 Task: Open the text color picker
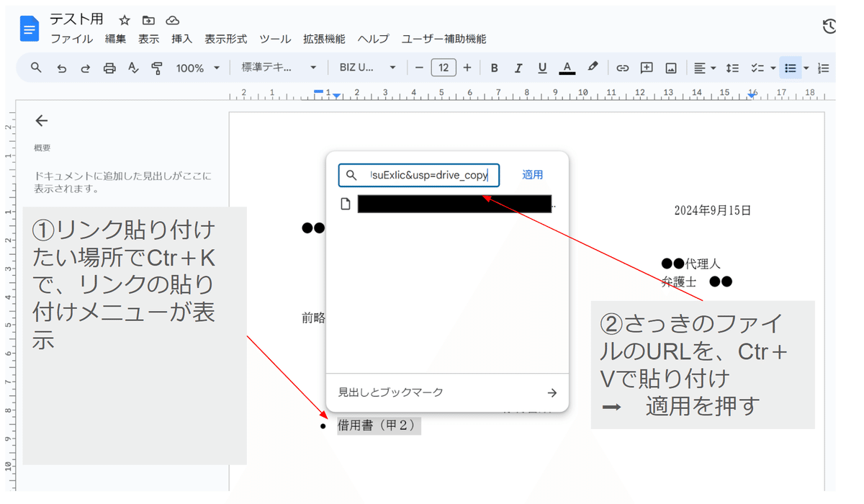coord(567,68)
